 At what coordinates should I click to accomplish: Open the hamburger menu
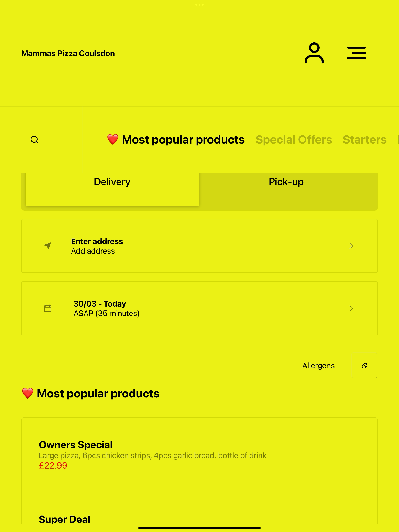(356, 53)
